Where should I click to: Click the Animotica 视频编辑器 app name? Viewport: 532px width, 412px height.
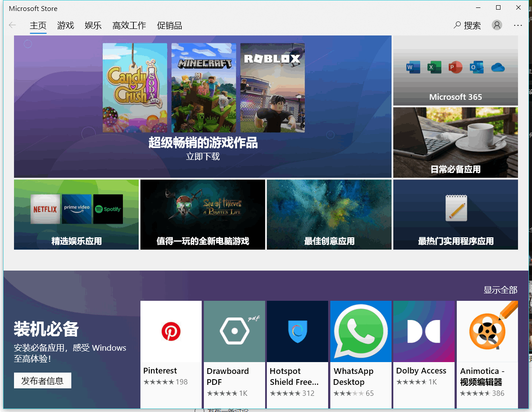point(482,377)
